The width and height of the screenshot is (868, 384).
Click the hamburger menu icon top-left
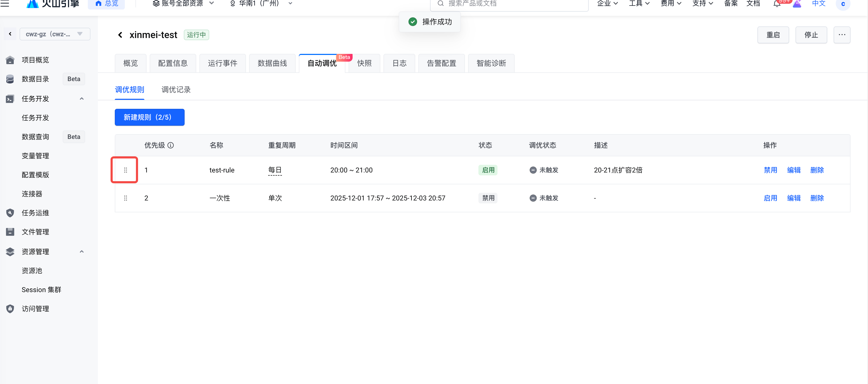[x=5, y=3]
